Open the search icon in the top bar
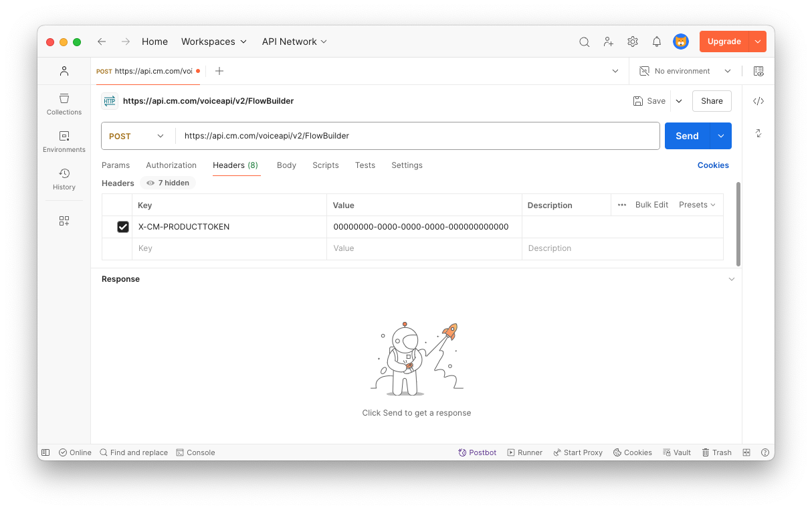 tap(584, 41)
